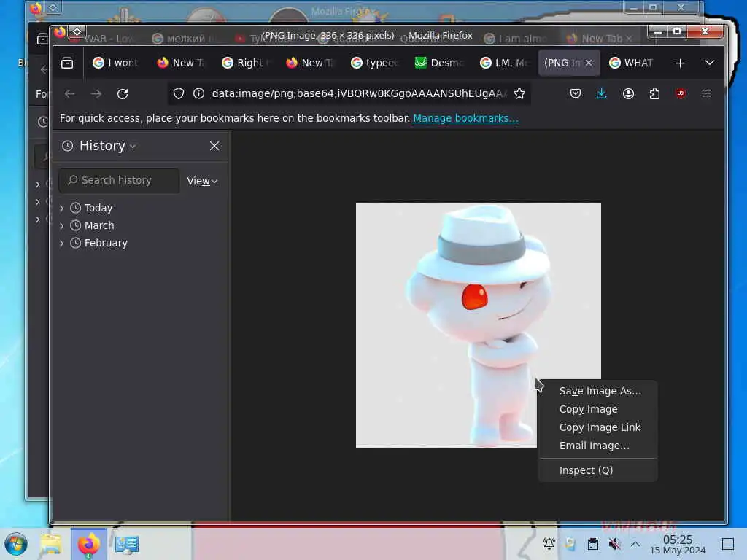Viewport: 747px width, 560px height.
Task: Switch to the 'typee' Google tab
Action: coord(374,63)
